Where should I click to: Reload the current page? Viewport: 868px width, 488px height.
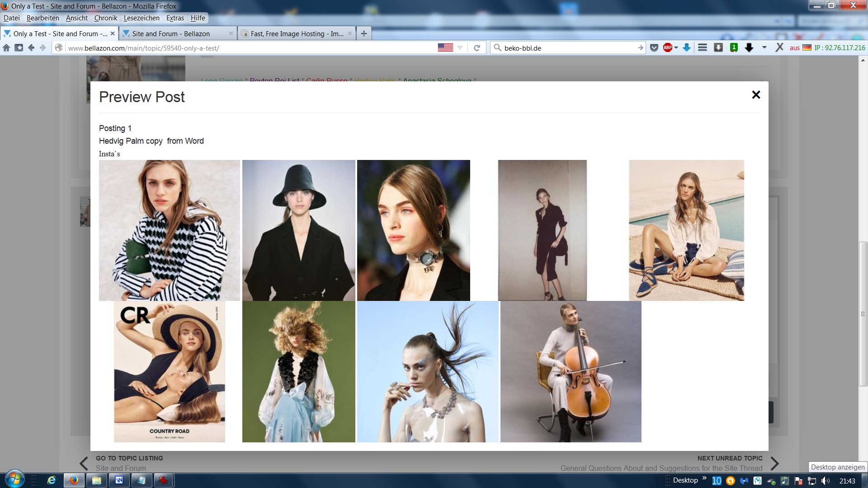point(476,48)
